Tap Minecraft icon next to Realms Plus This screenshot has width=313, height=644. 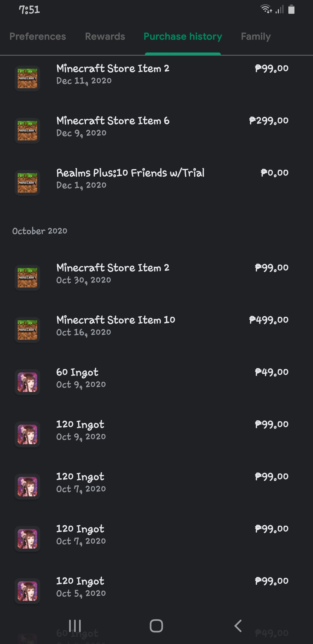(27, 183)
